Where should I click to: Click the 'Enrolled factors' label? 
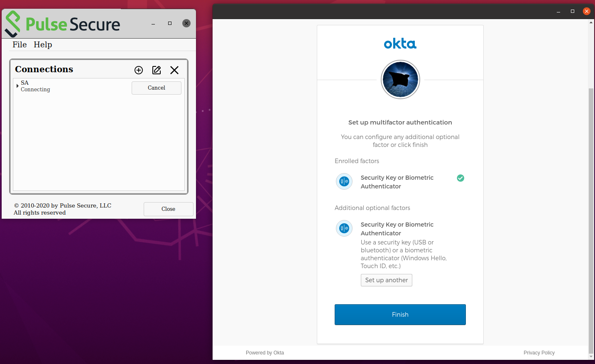click(x=357, y=161)
